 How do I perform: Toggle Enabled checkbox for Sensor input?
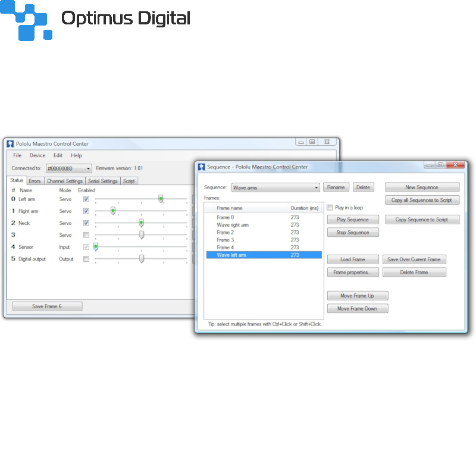[x=86, y=247]
